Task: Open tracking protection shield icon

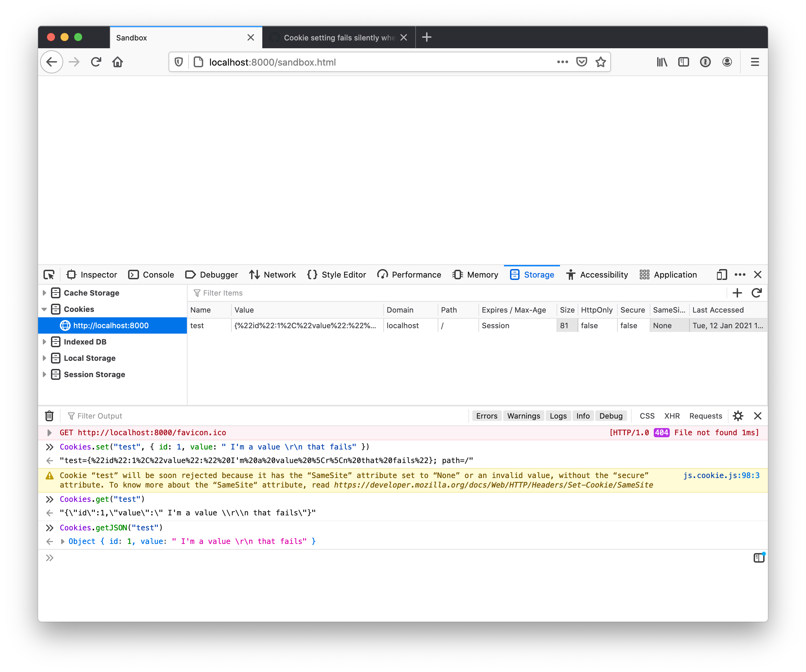Action: (179, 62)
